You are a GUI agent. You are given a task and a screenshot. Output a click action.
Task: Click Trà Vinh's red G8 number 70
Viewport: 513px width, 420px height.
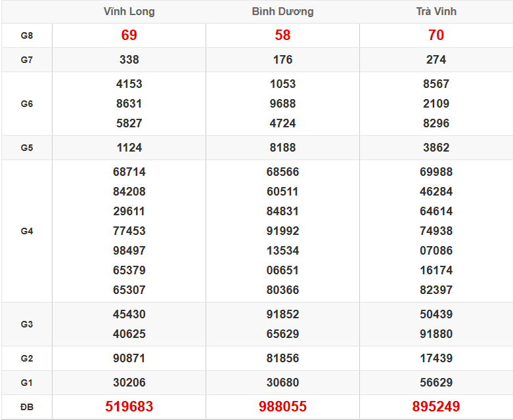(436, 35)
